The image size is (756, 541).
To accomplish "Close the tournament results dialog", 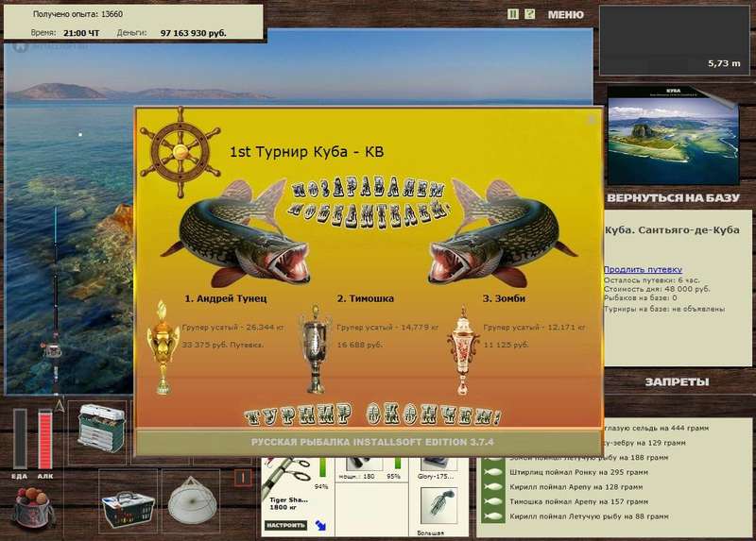I will 592,119.
